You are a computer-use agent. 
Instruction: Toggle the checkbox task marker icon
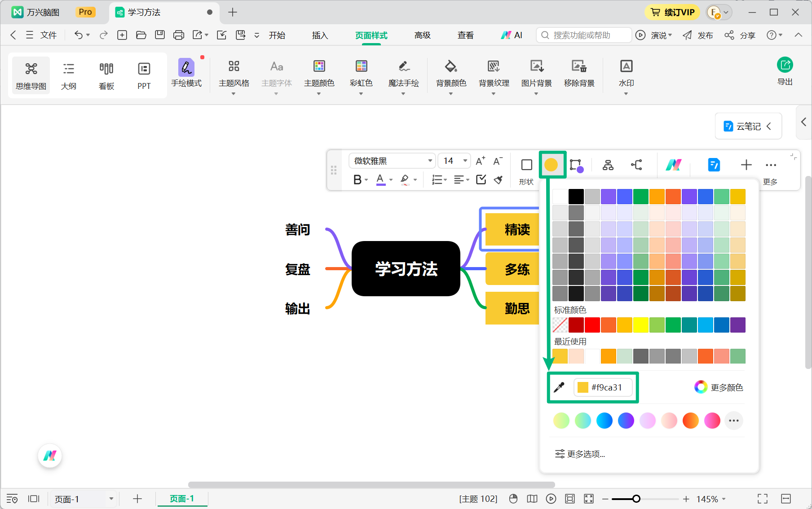pos(481,180)
